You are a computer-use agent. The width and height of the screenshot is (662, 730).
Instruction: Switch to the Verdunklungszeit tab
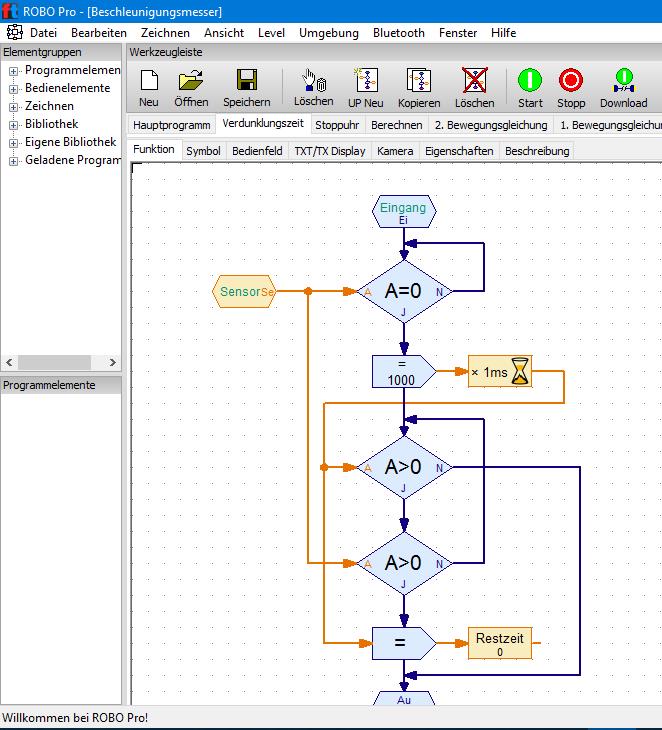pos(263,124)
